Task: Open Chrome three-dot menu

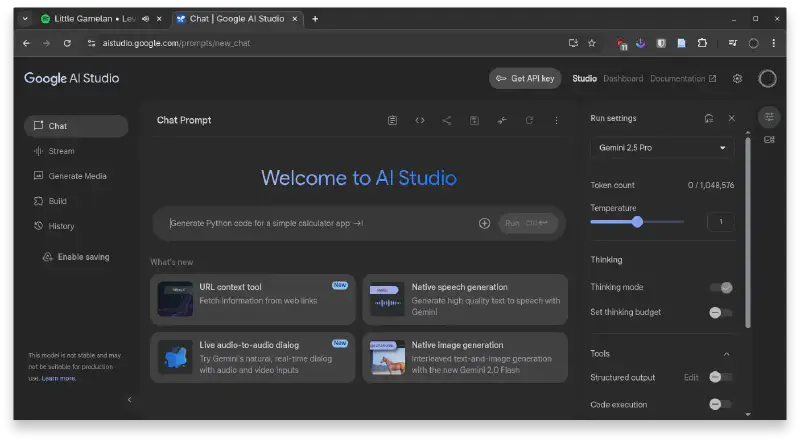Action: 773,43
